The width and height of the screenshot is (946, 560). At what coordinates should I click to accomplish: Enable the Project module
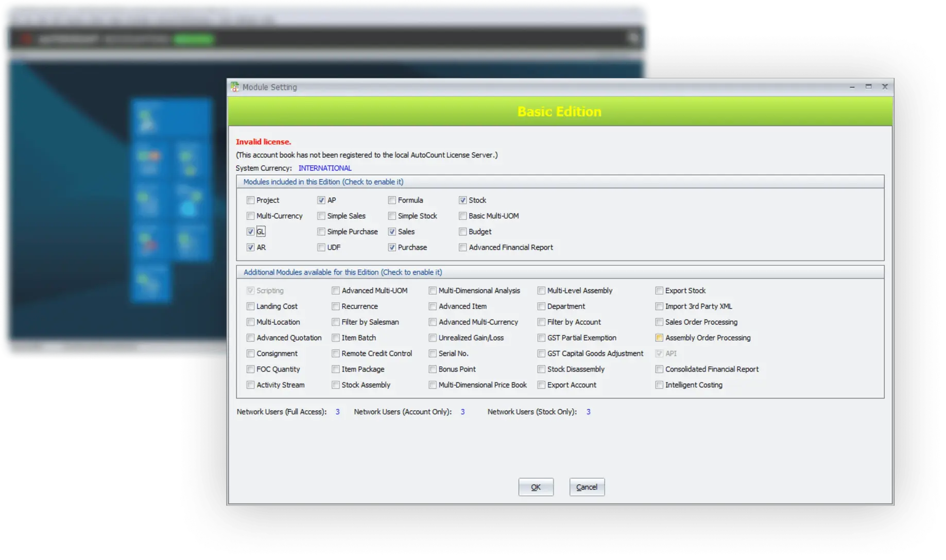tap(250, 200)
